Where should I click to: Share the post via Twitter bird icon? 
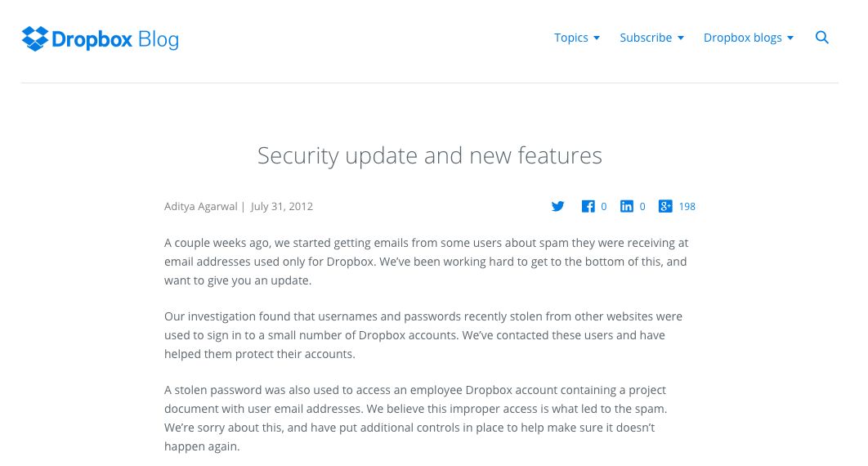pyautogui.click(x=558, y=207)
